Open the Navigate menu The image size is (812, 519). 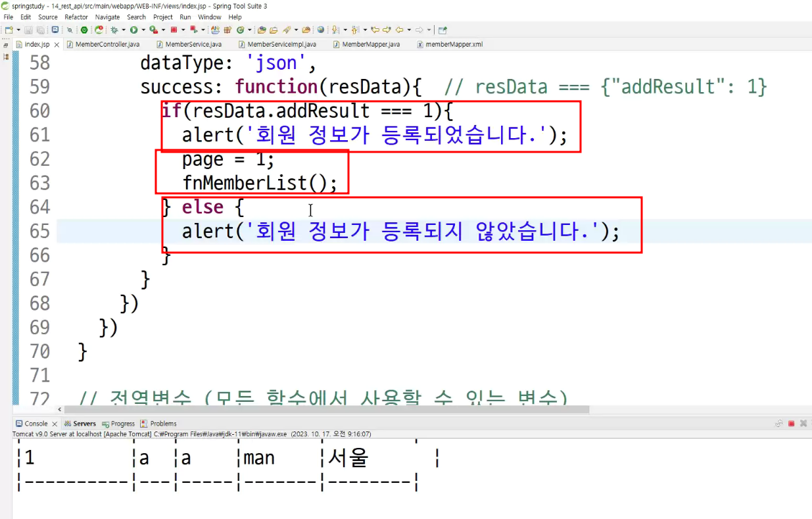[107, 17]
